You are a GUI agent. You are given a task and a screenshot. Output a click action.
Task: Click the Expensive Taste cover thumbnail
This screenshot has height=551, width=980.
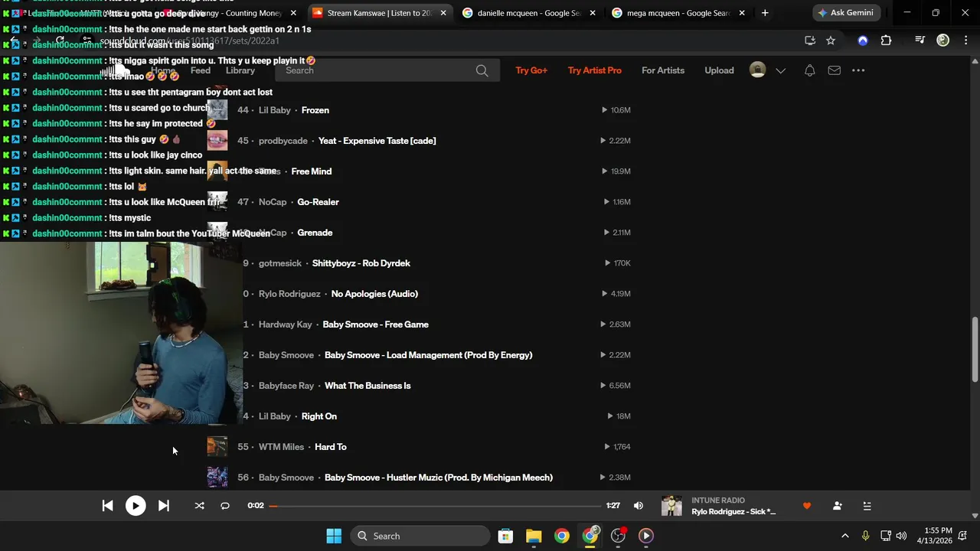(x=217, y=141)
